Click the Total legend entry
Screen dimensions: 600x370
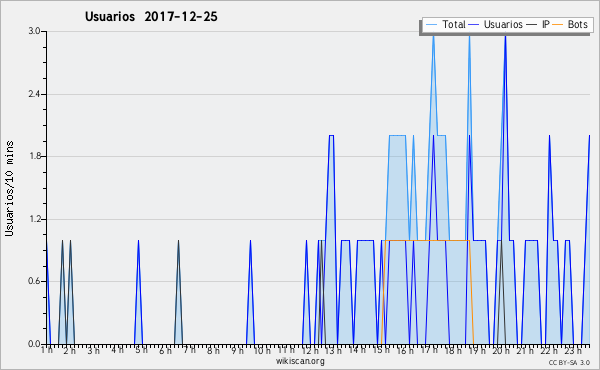point(445,24)
